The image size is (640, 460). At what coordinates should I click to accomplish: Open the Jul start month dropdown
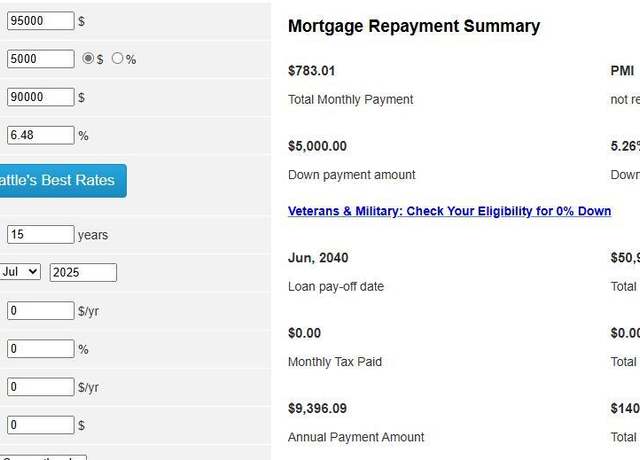click(20, 272)
